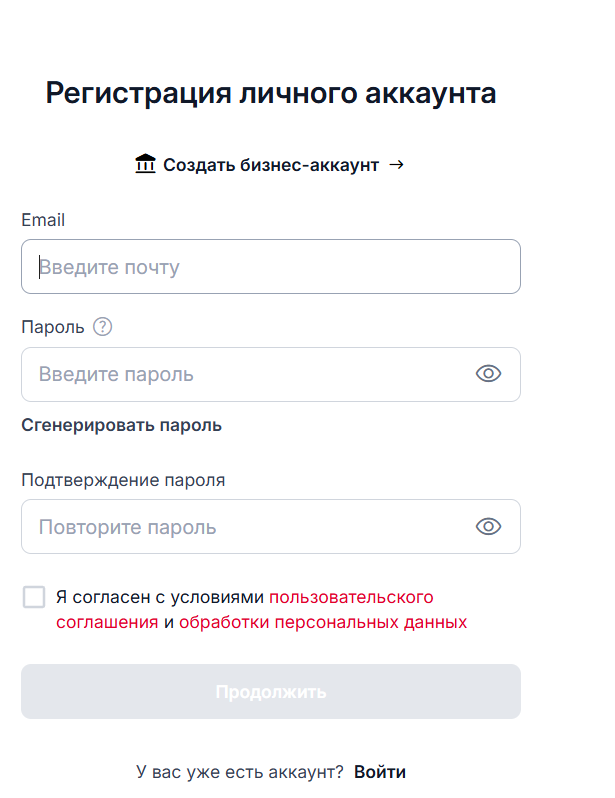Click the "Подтверждение пароля" label
The height and width of the screenshot is (798, 615).
click(x=123, y=479)
